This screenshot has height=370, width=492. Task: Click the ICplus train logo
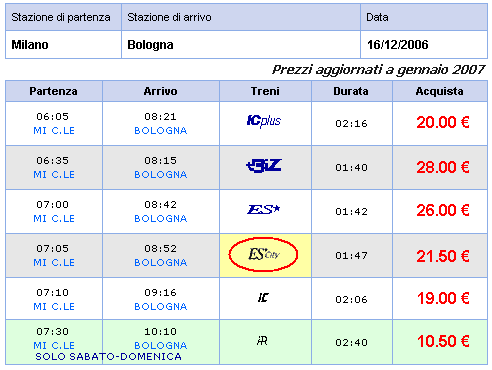(264, 121)
